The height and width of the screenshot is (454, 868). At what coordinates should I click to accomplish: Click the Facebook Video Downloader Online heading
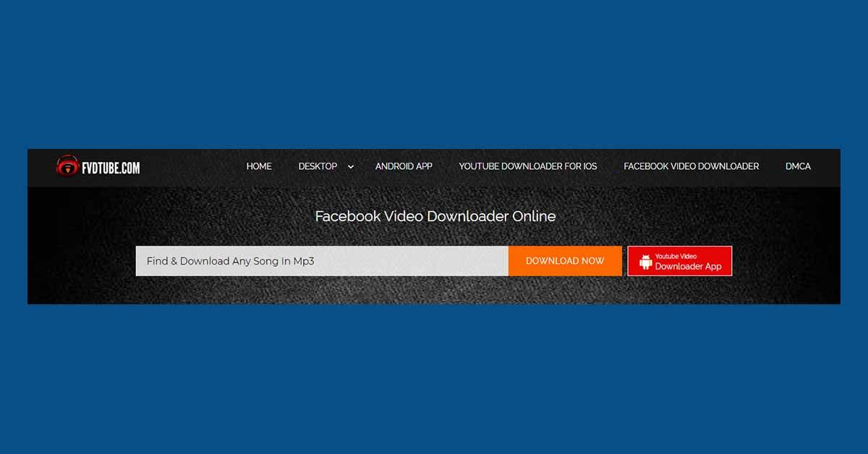[x=435, y=216]
